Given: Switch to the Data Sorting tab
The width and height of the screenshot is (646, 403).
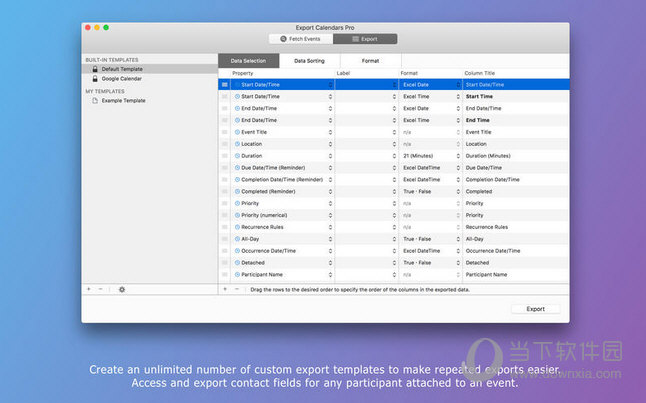Looking at the screenshot, I should (310, 61).
